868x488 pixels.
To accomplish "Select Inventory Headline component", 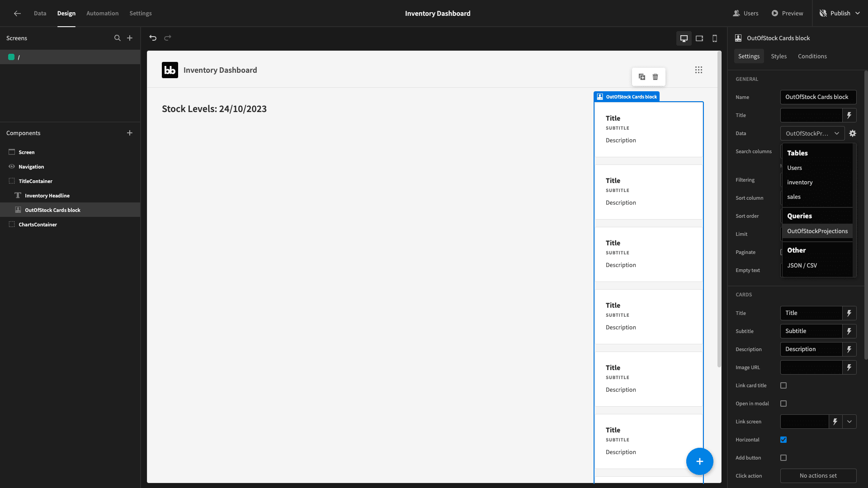I will coord(70,196).
